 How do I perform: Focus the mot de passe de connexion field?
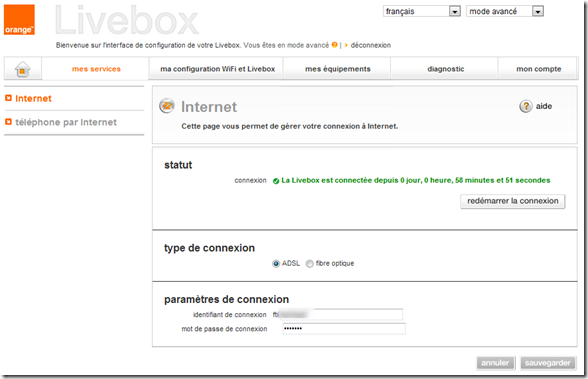pyautogui.click(x=344, y=329)
